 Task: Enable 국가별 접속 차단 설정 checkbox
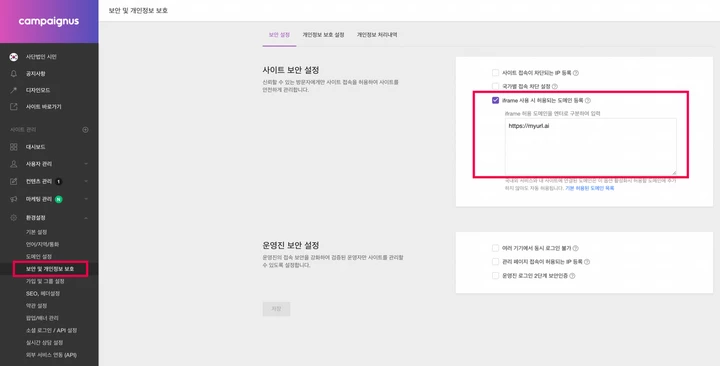[x=495, y=86]
